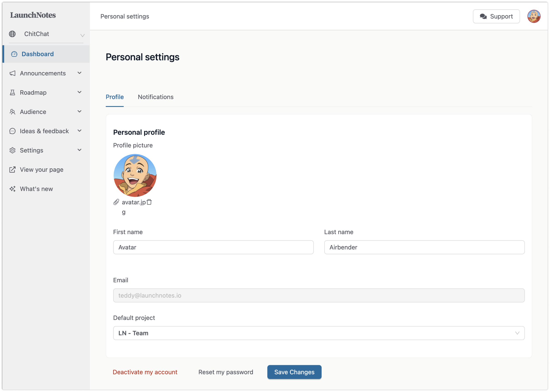Open Announcements in the sidebar

coord(43,73)
